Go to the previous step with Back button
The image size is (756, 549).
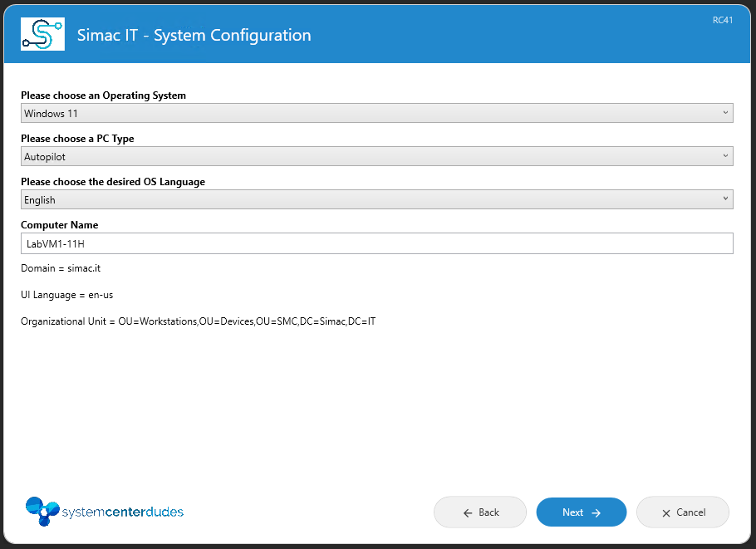(x=480, y=512)
